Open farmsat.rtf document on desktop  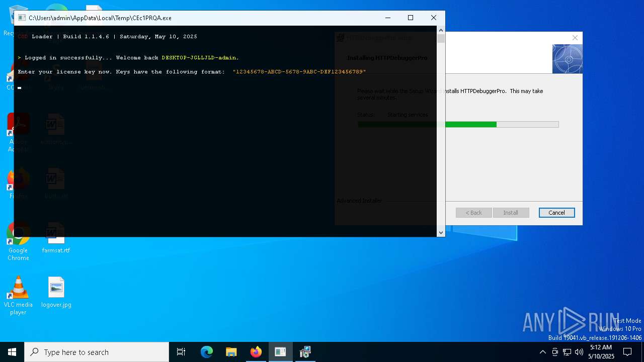coord(56,238)
